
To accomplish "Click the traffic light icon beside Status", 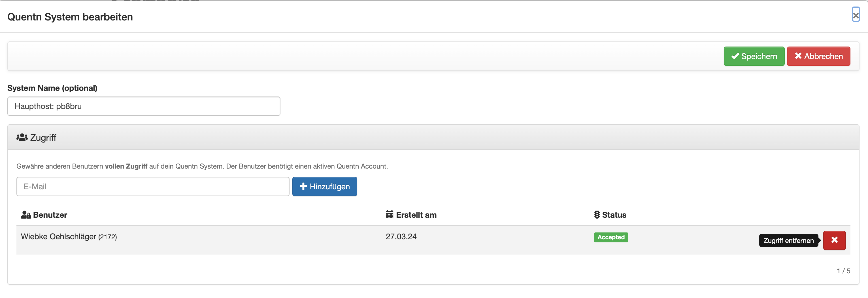I will pos(596,215).
